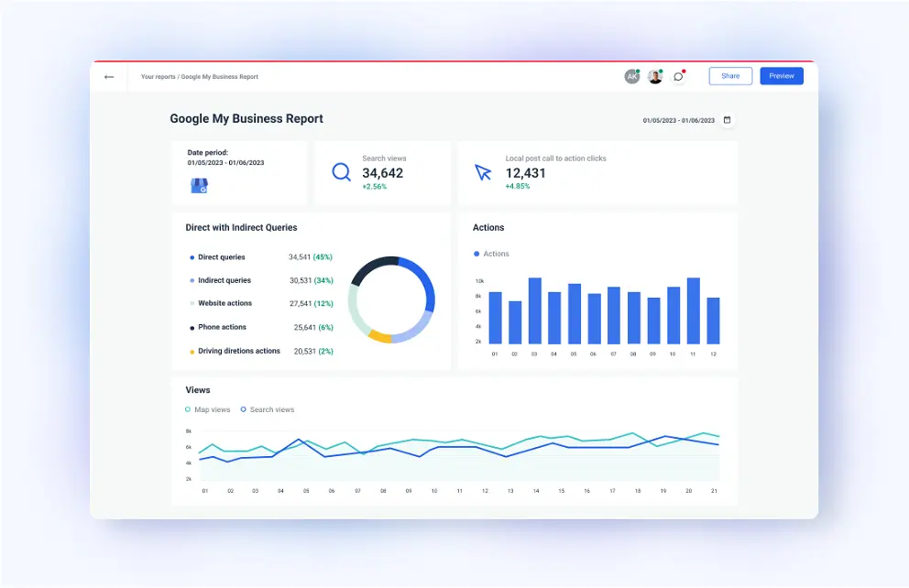Open the calendar date picker icon
The width and height of the screenshot is (909, 588).
727,120
